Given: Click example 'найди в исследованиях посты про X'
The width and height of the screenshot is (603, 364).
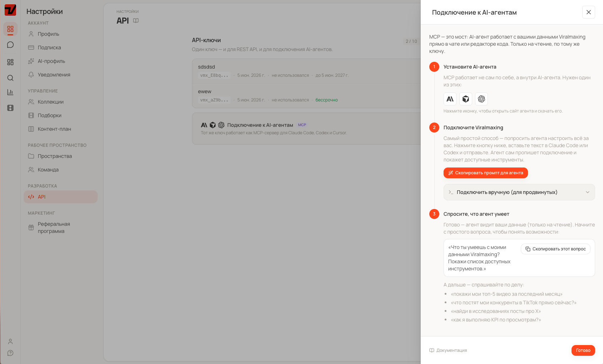Looking at the screenshot, I should (x=496, y=311).
